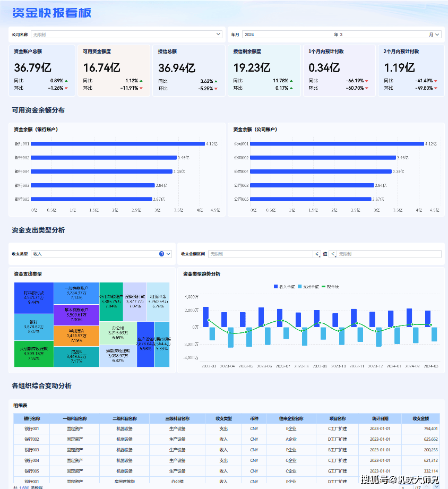Toggle 现金流 legend line in trend chart
The image size is (448, 489).
[330, 286]
